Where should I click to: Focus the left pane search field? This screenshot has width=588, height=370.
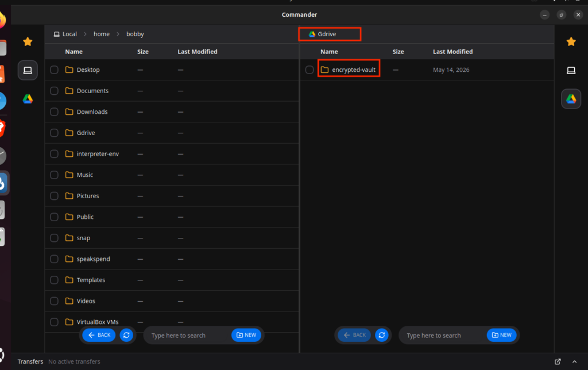coord(188,336)
